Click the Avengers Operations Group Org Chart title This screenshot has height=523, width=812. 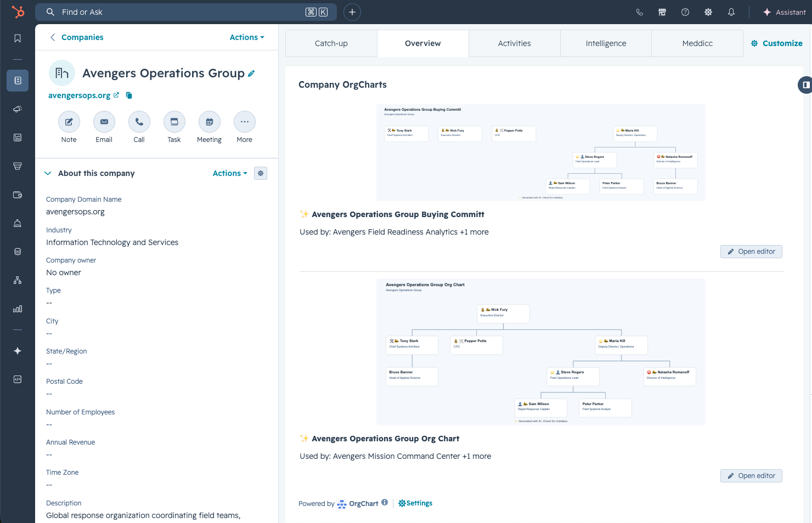pyautogui.click(x=386, y=439)
